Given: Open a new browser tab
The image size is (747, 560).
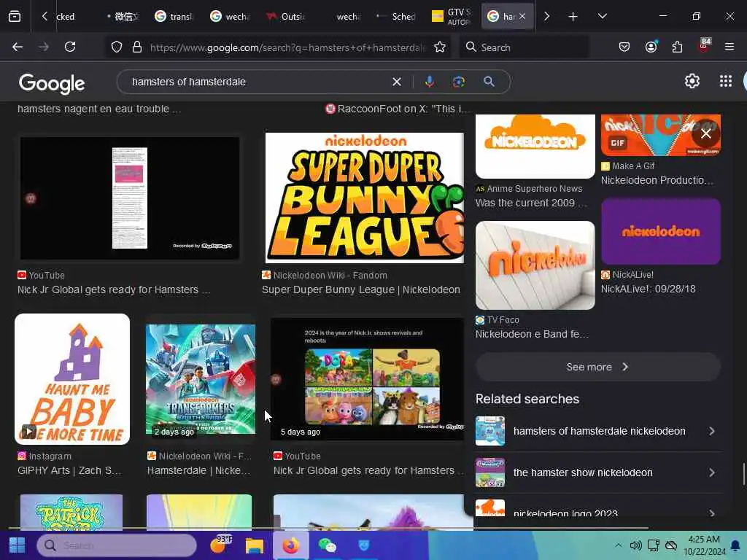Looking at the screenshot, I should [573, 17].
